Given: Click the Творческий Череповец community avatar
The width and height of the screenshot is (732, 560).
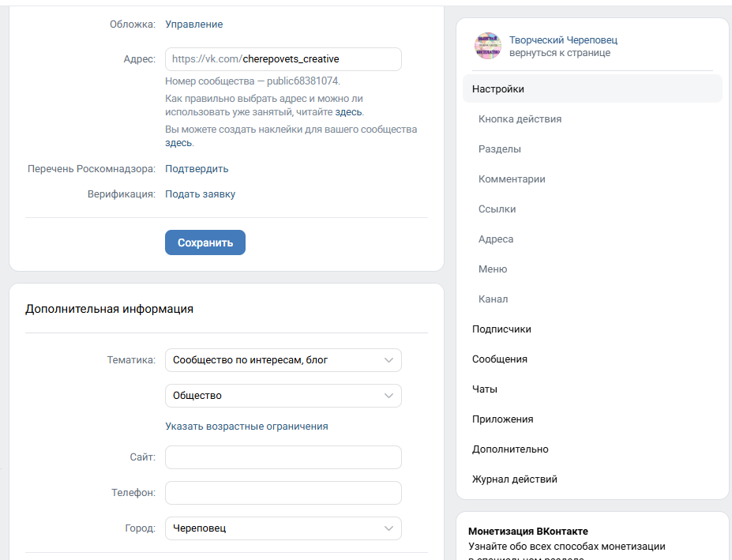Looking at the screenshot, I should (x=488, y=47).
